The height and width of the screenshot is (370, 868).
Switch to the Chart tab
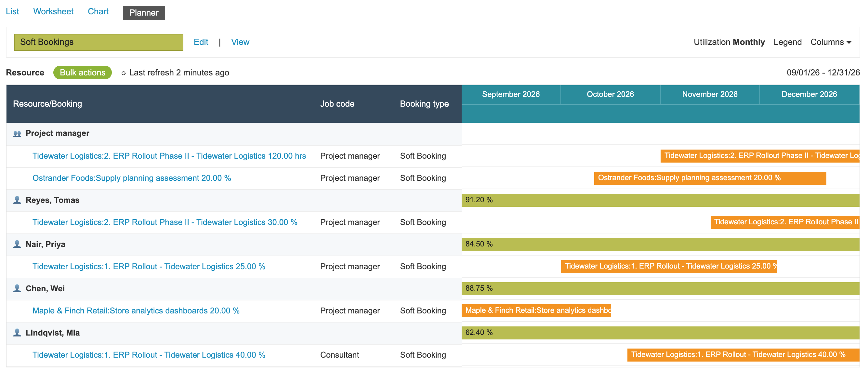tap(98, 11)
